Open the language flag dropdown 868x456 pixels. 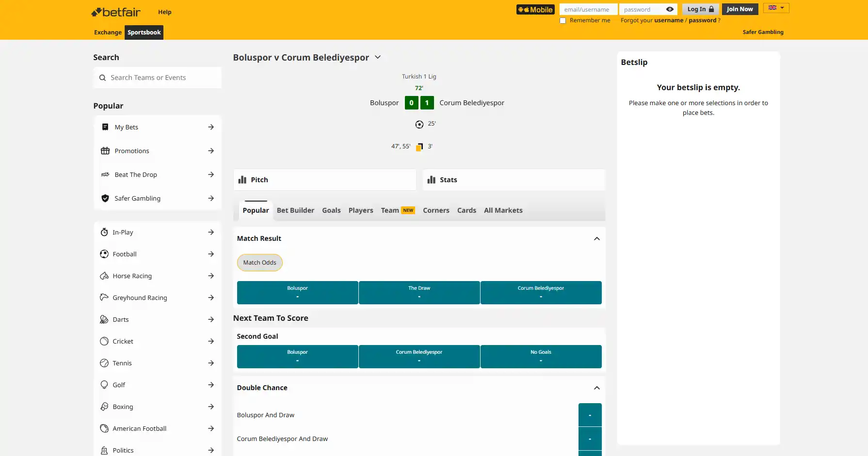pyautogui.click(x=776, y=8)
